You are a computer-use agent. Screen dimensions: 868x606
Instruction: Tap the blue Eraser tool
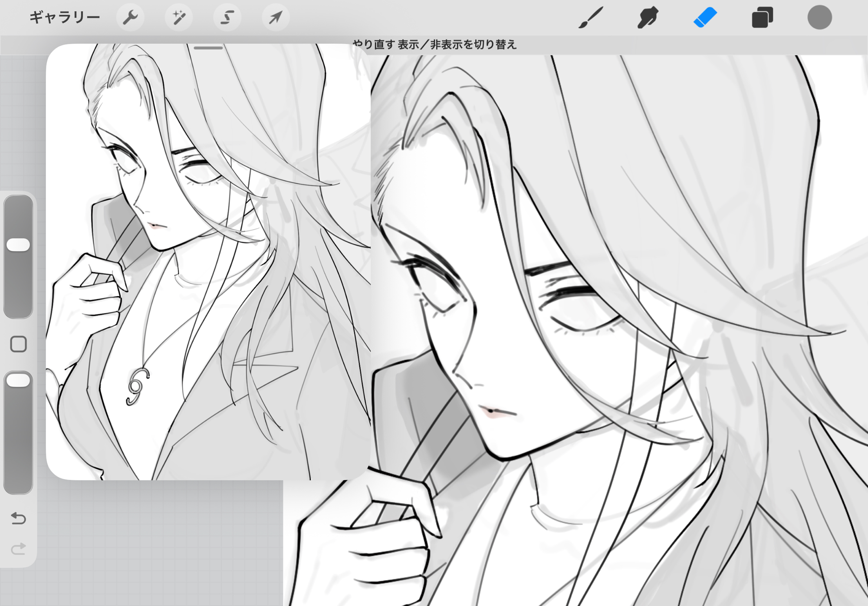coord(705,18)
